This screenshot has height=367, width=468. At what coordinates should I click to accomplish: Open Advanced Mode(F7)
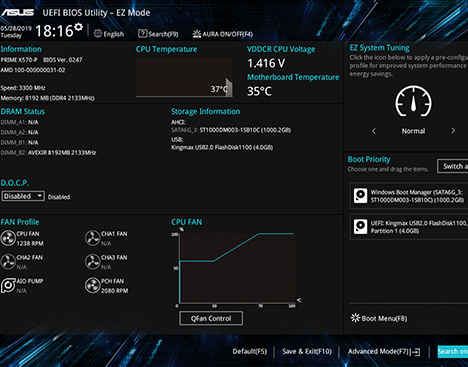384,351
